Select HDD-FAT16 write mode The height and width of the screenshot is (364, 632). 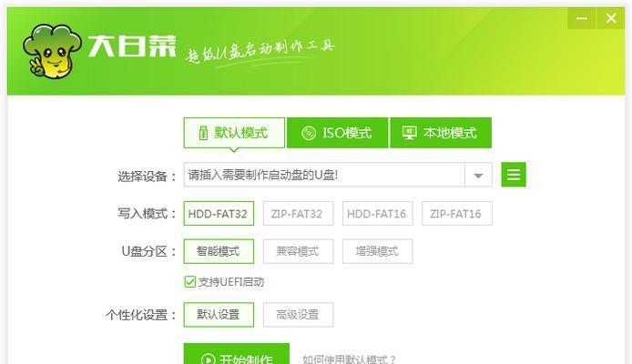[377, 214]
